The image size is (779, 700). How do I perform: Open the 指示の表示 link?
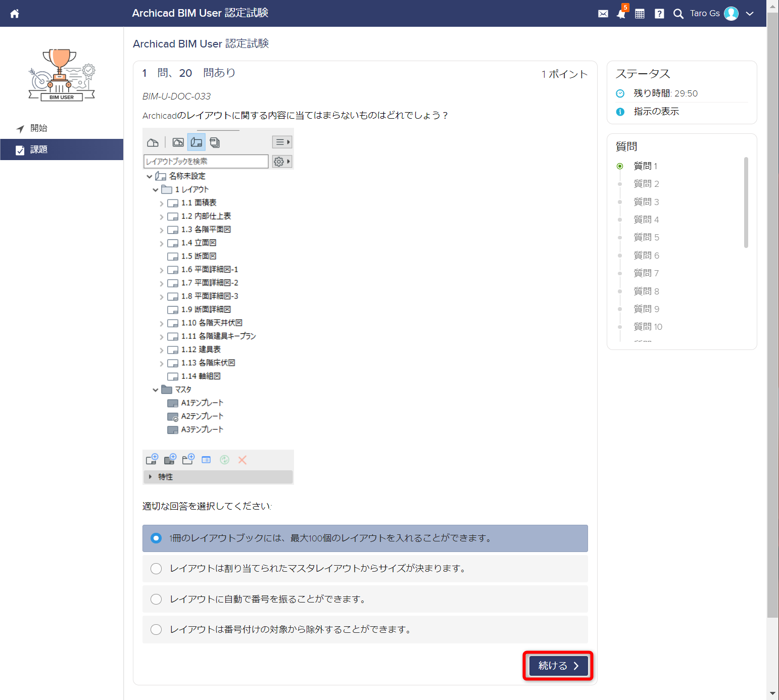pos(656,112)
